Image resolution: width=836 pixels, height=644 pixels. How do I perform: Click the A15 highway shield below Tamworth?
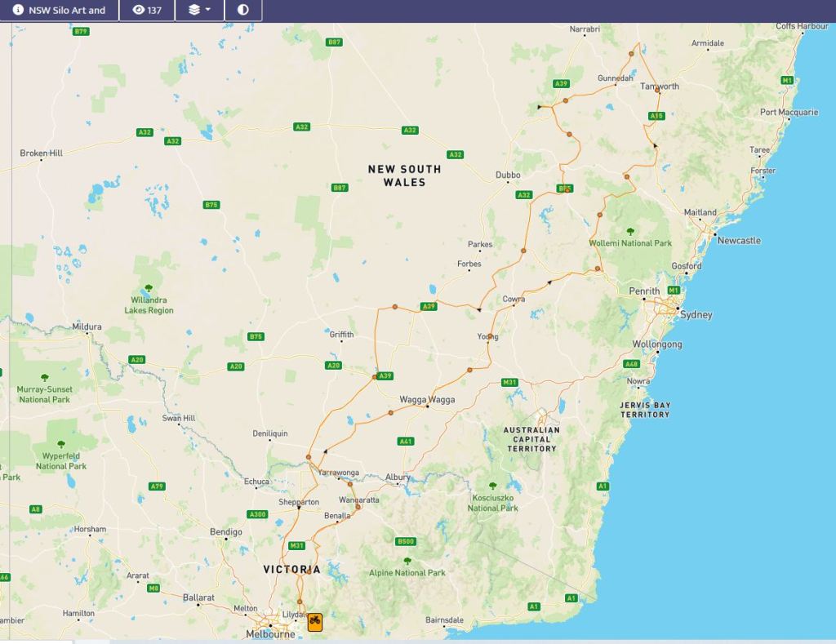tap(656, 116)
